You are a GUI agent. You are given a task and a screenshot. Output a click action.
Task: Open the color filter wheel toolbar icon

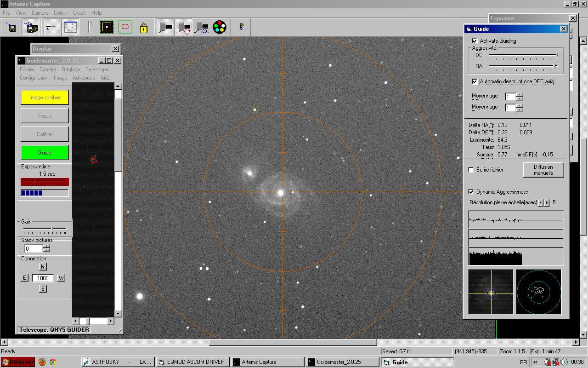(x=220, y=28)
